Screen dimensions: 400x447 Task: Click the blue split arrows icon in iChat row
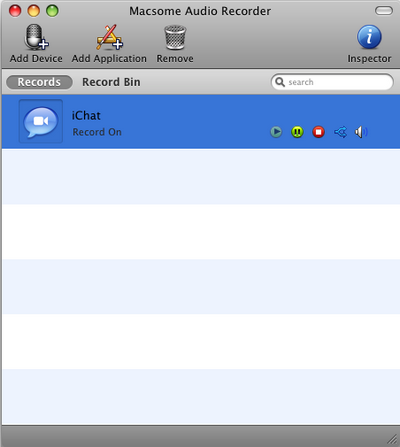(340, 132)
